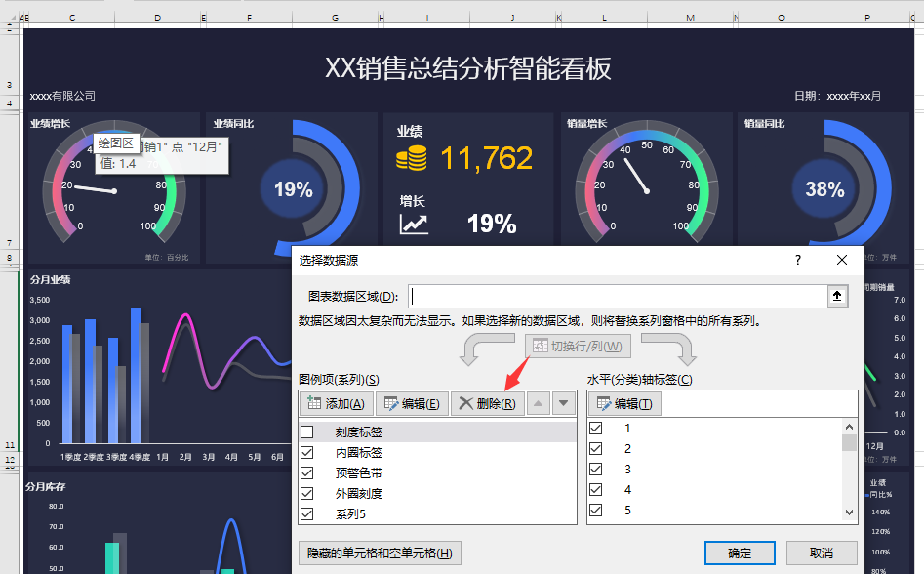Select row 3 header
Screen dimensions: 924x574
tap(10, 64)
